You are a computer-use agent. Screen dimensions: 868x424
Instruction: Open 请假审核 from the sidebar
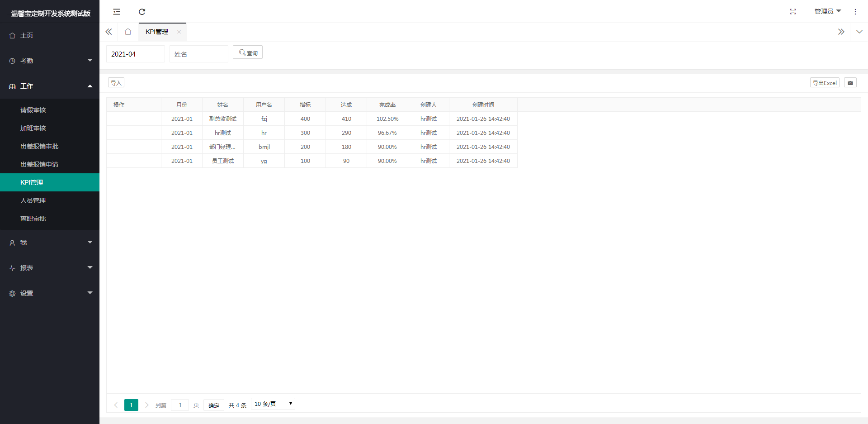[33, 110]
